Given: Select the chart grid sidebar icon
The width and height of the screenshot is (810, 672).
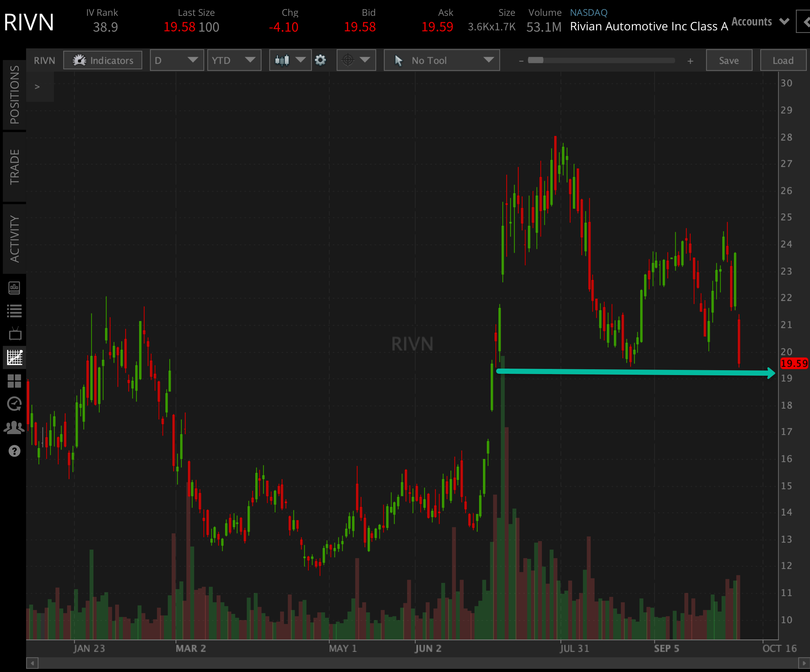Looking at the screenshot, I should tap(15, 357).
